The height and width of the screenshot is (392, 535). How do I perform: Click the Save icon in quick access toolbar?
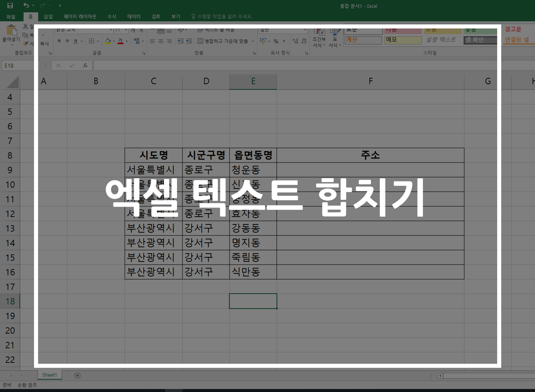[10, 6]
